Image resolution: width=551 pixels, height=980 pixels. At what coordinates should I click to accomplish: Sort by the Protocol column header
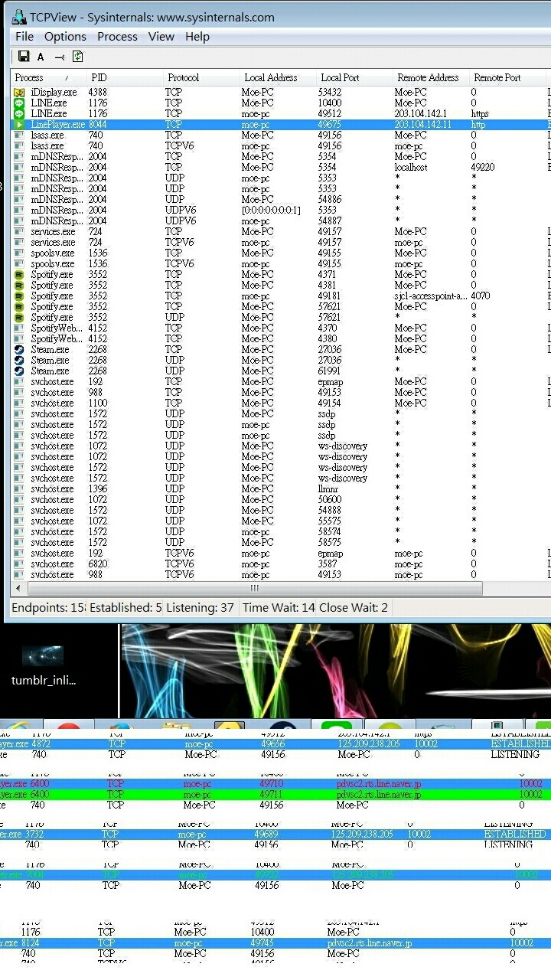(x=202, y=77)
